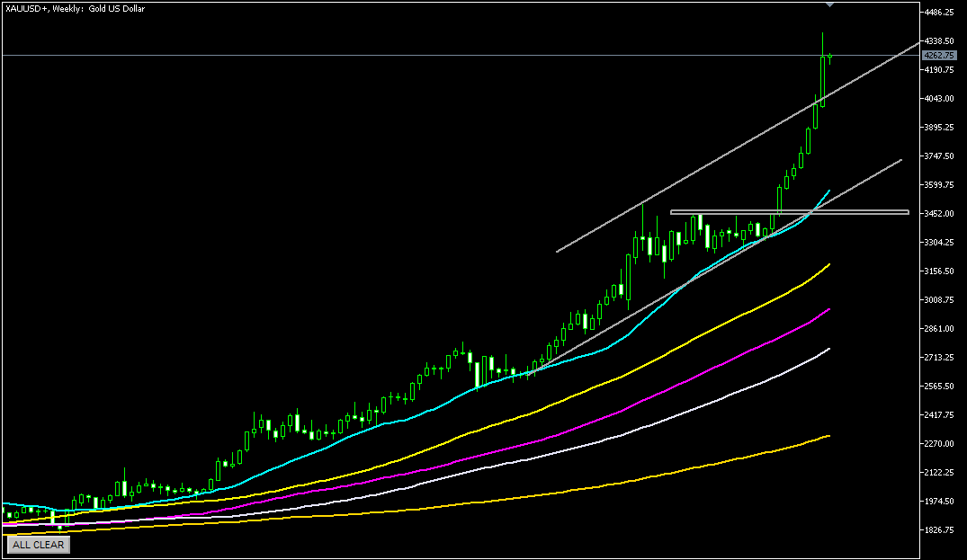The height and width of the screenshot is (560, 967).
Task: Click the XAUUSD+ Weekly chart title
Action: click(75, 9)
